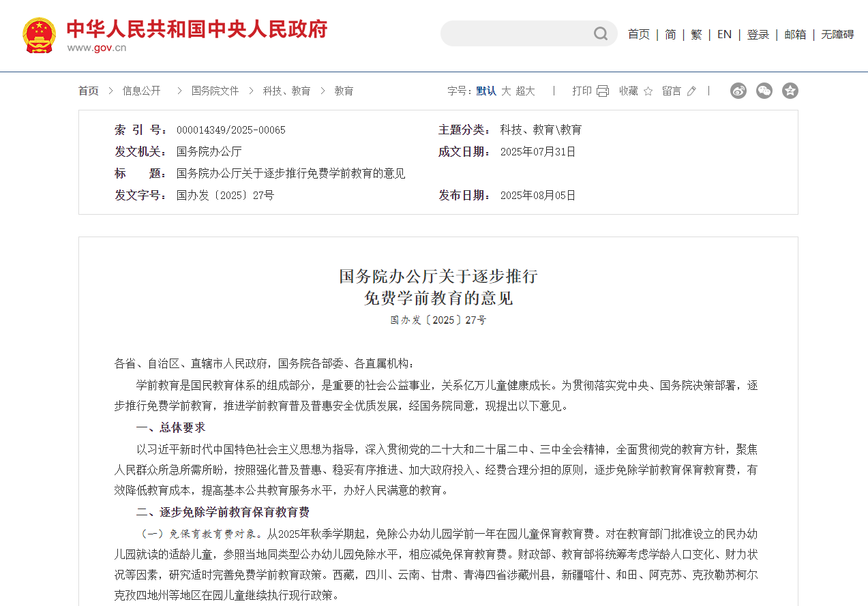
Task: Select the 默认 font size option
Action: 486,91
